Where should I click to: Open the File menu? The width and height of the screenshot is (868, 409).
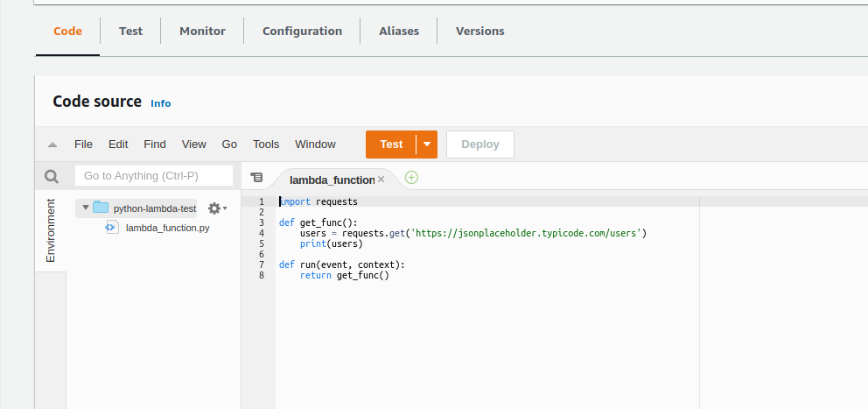pyautogui.click(x=83, y=145)
